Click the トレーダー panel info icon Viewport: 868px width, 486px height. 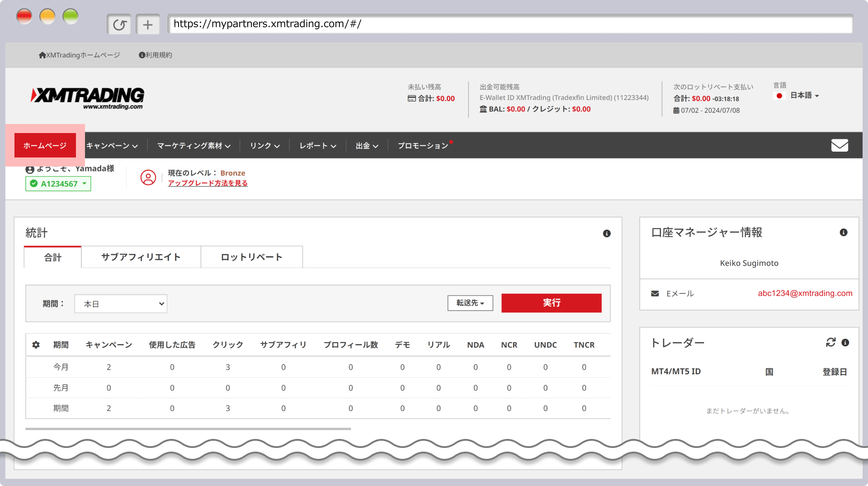[845, 343]
